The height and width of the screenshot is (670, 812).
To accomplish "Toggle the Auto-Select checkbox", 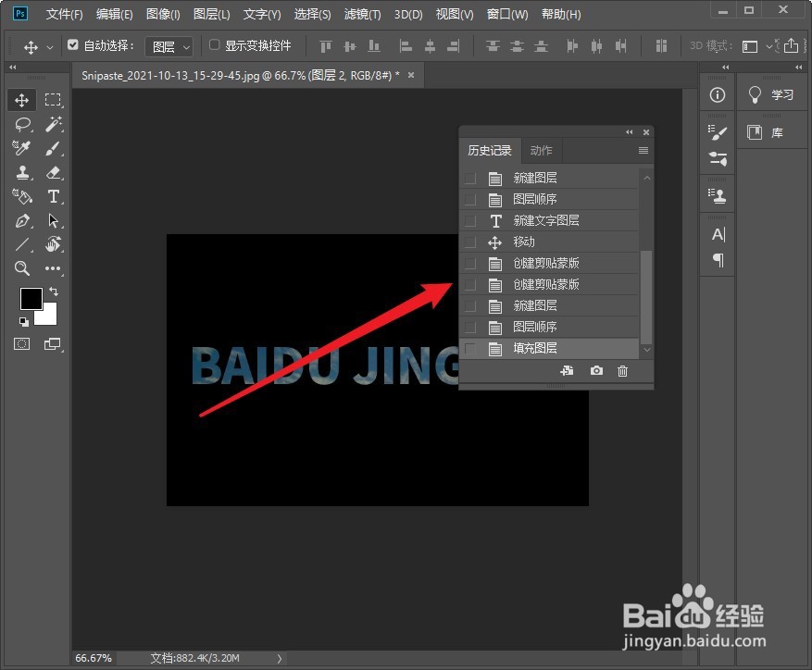I will coord(73,45).
